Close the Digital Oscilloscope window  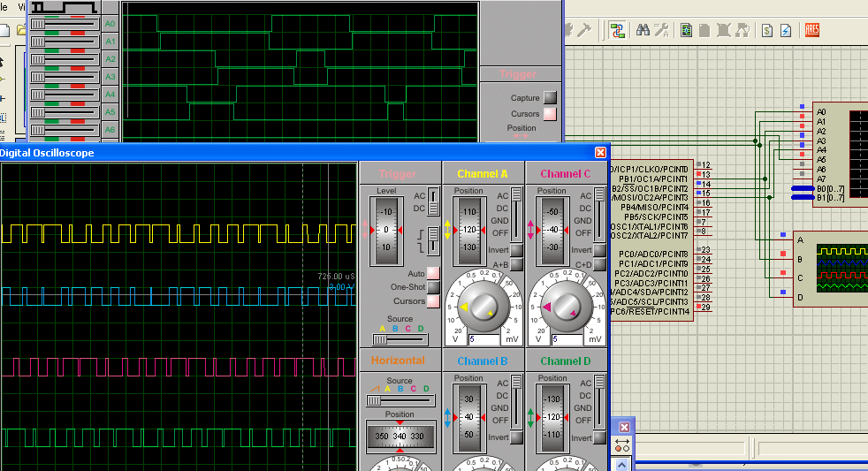(x=601, y=152)
